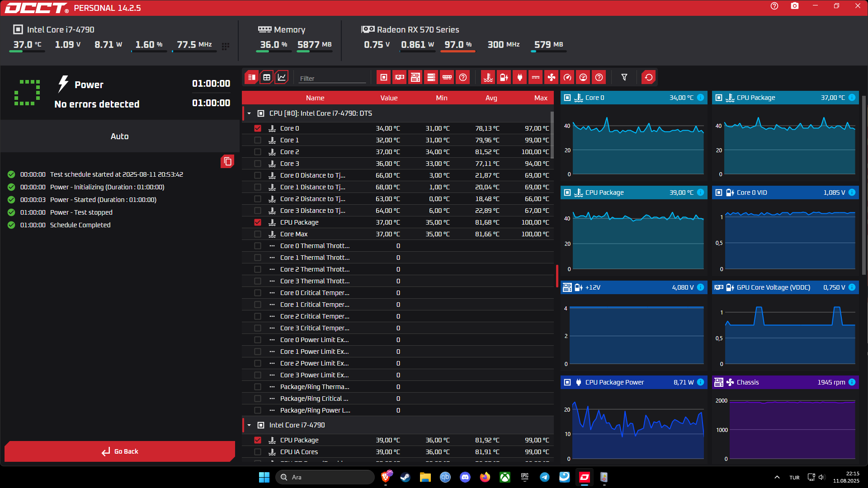Sort the table by Min column
This screenshot has width=868, height=488.
click(442, 98)
